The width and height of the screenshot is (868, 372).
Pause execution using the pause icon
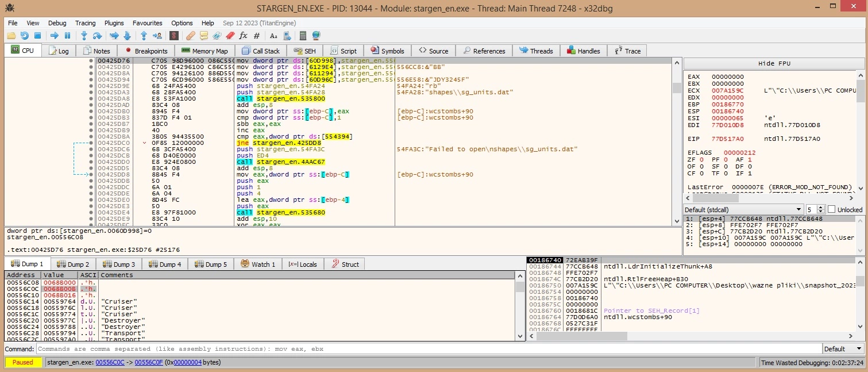(x=67, y=36)
